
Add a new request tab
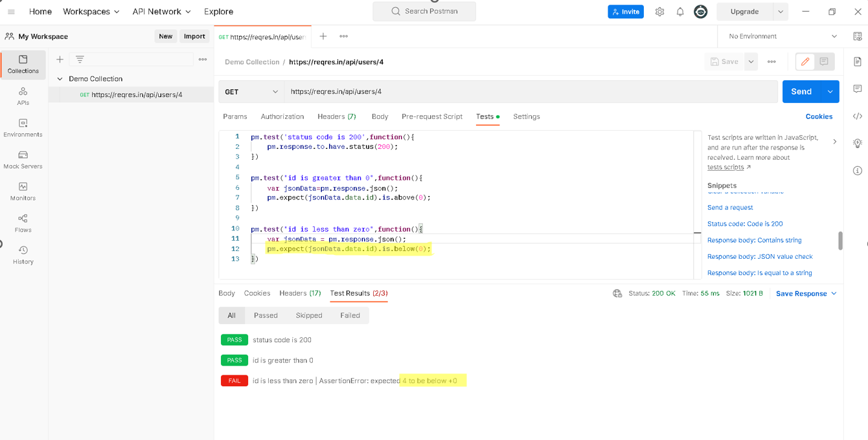tap(323, 36)
